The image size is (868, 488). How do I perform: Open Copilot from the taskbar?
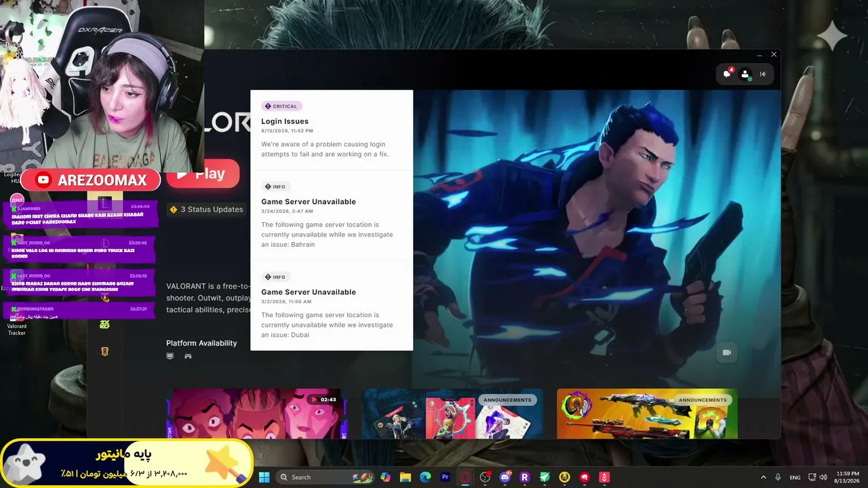[385, 477]
